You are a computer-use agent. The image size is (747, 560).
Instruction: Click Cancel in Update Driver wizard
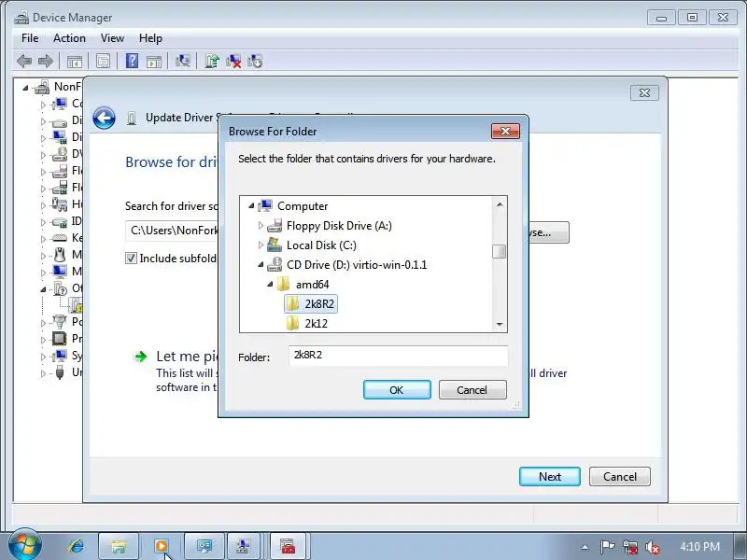pyautogui.click(x=619, y=477)
